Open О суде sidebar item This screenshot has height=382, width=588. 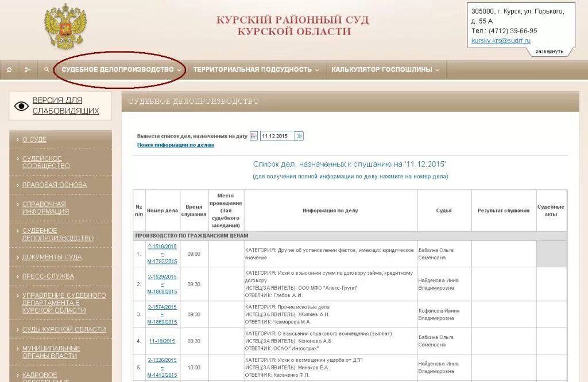coord(34,139)
